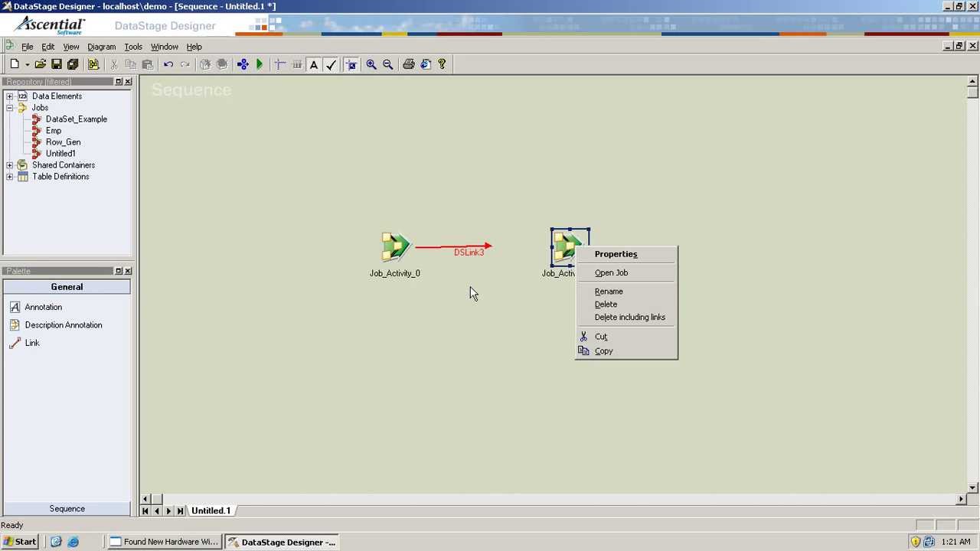
Task: Close the Palette panel
Action: (x=128, y=271)
